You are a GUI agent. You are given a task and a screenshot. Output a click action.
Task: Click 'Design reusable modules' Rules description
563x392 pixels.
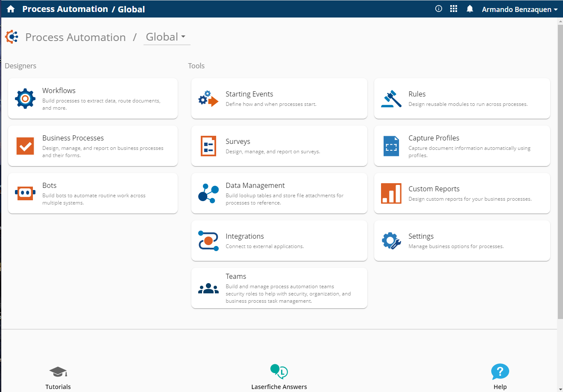point(468,104)
